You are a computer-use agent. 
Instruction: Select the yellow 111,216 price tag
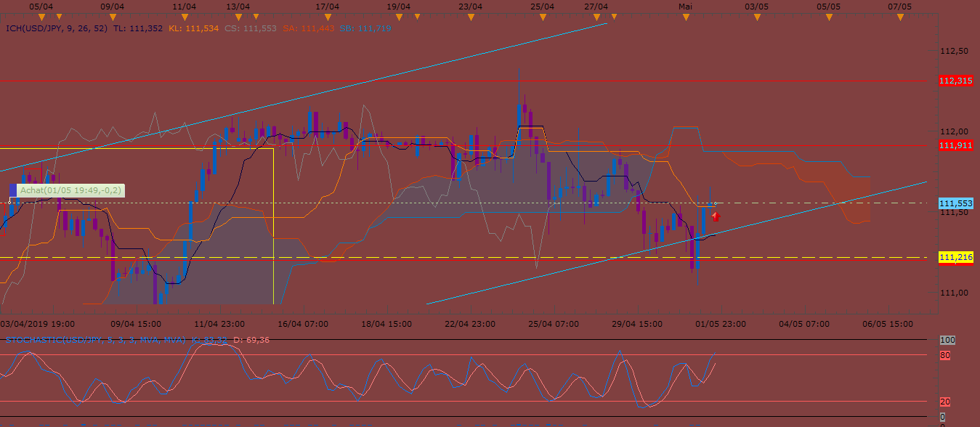point(955,257)
